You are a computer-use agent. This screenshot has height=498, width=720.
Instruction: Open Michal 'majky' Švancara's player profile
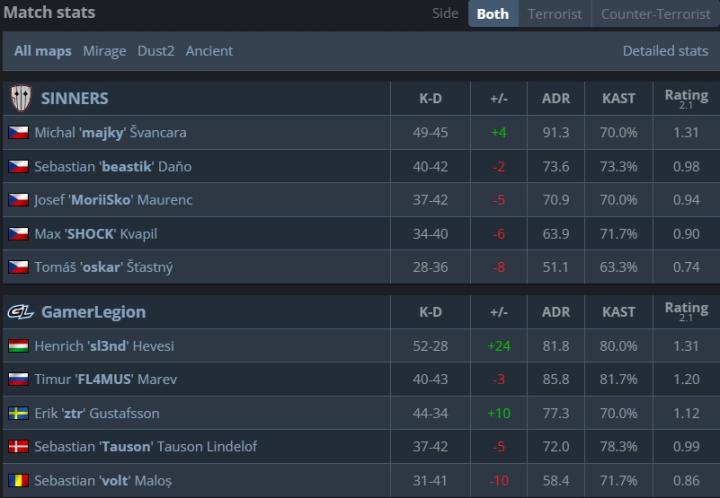(110, 132)
